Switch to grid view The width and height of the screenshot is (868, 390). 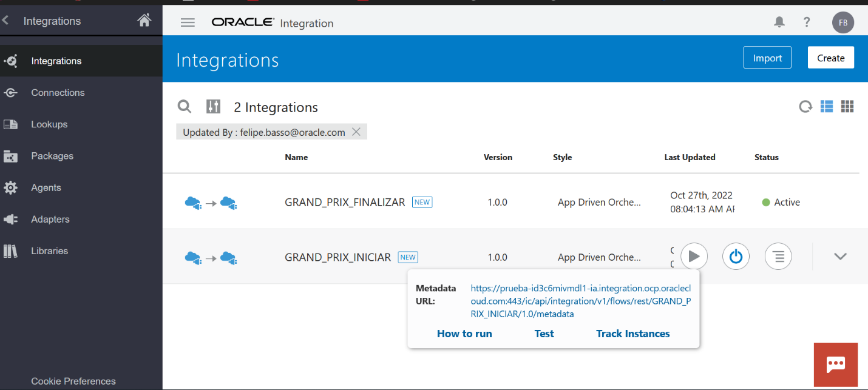pyautogui.click(x=847, y=107)
